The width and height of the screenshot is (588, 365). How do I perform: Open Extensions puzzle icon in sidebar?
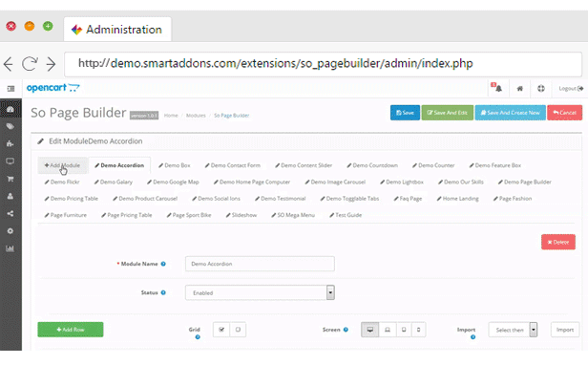coord(10,144)
